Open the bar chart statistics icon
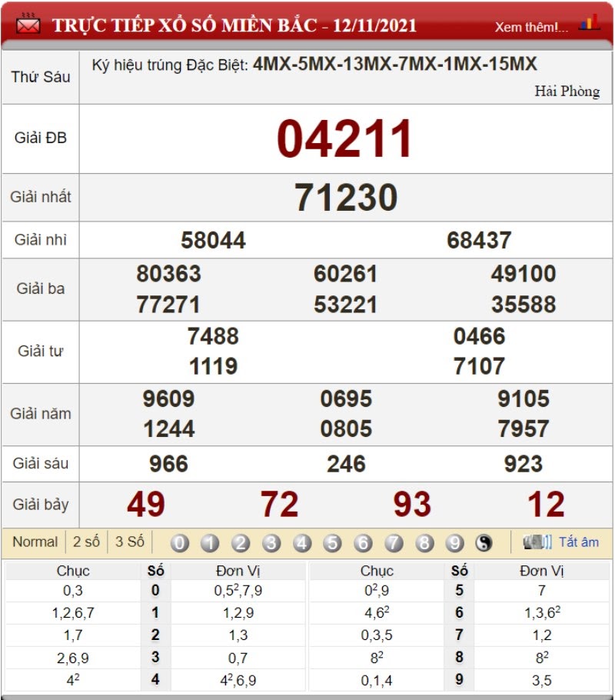This screenshot has height=700, width=615. [589, 23]
